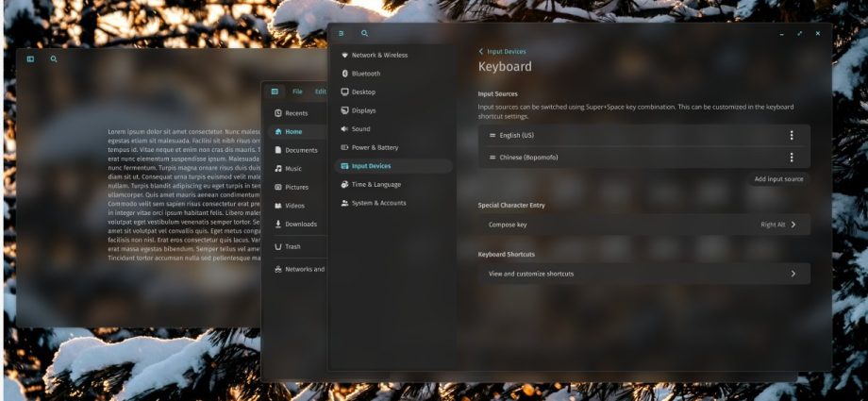Image resolution: width=868 pixels, height=401 pixels.
Task: Click Add input source button
Action: (x=778, y=179)
